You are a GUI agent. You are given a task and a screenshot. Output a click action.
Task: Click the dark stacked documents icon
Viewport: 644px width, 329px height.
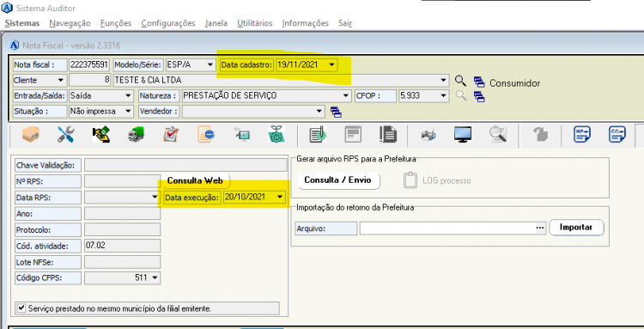coord(388,134)
